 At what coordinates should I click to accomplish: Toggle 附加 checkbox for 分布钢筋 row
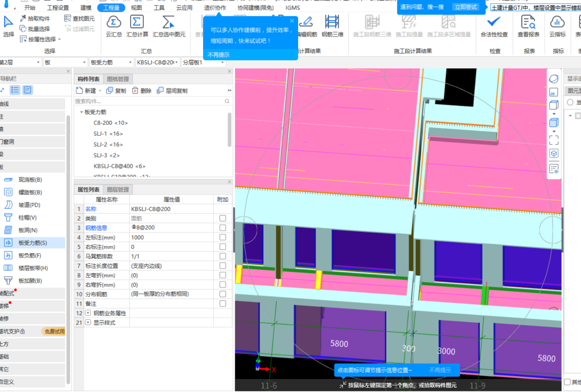click(223, 294)
